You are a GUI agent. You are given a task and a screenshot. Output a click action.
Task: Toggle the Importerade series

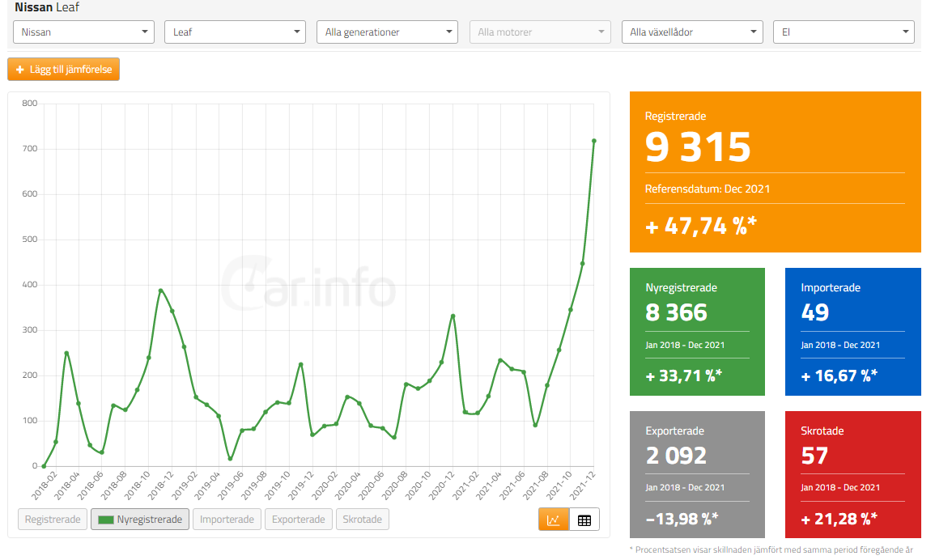click(x=227, y=520)
